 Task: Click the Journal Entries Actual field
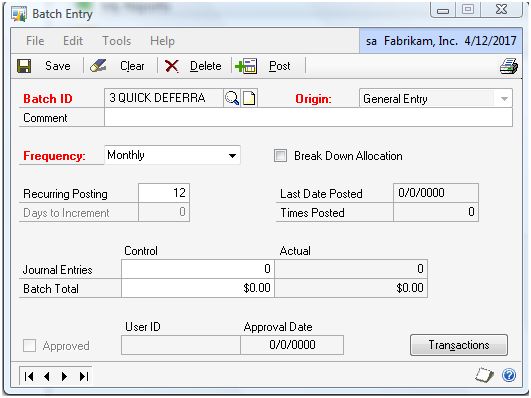click(x=351, y=269)
